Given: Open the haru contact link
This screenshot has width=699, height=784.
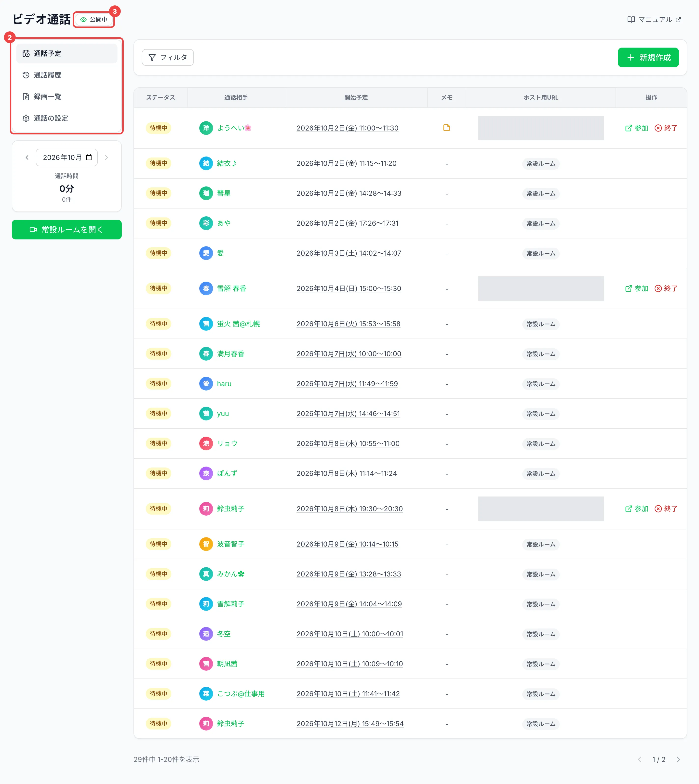Looking at the screenshot, I should tap(224, 384).
